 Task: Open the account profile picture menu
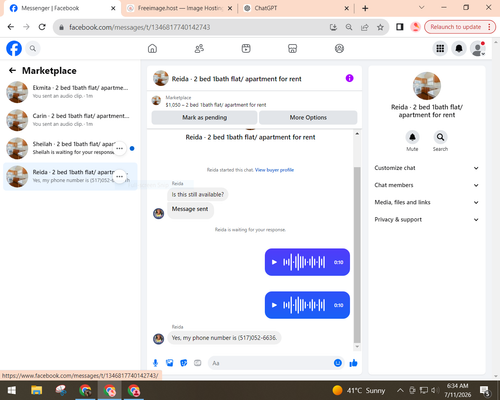click(x=478, y=49)
